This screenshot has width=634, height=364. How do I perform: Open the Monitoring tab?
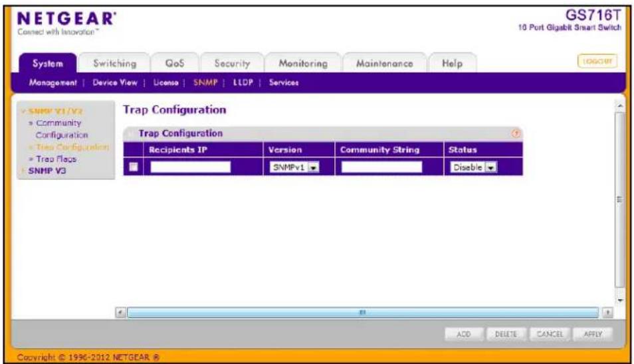pyautogui.click(x=303, y=63)
